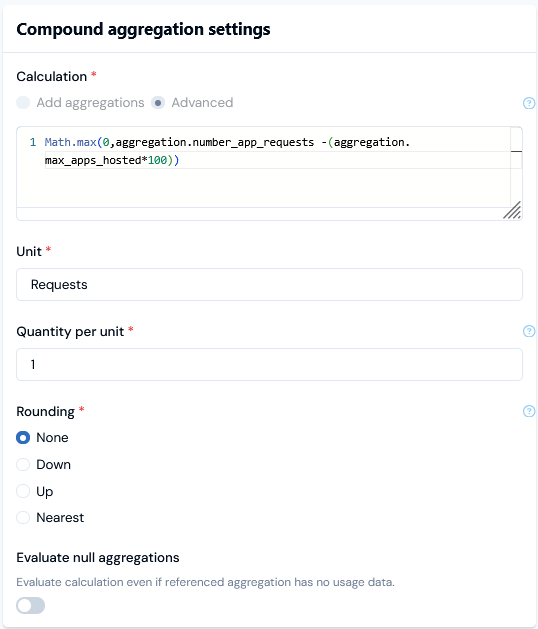Select the Add aggregations radio option
538x629 pixels.
coord(23,103)
